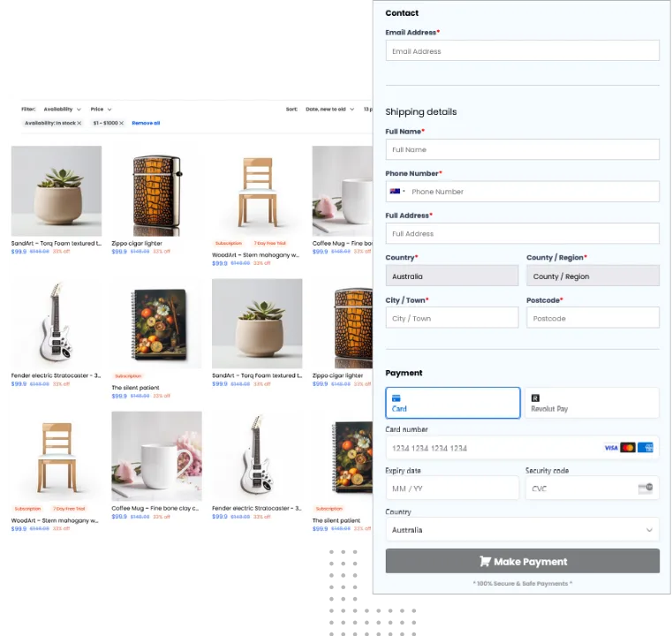Click the Security code CVC field
This screenshot has width=672, height=636.
pos(592,488)
